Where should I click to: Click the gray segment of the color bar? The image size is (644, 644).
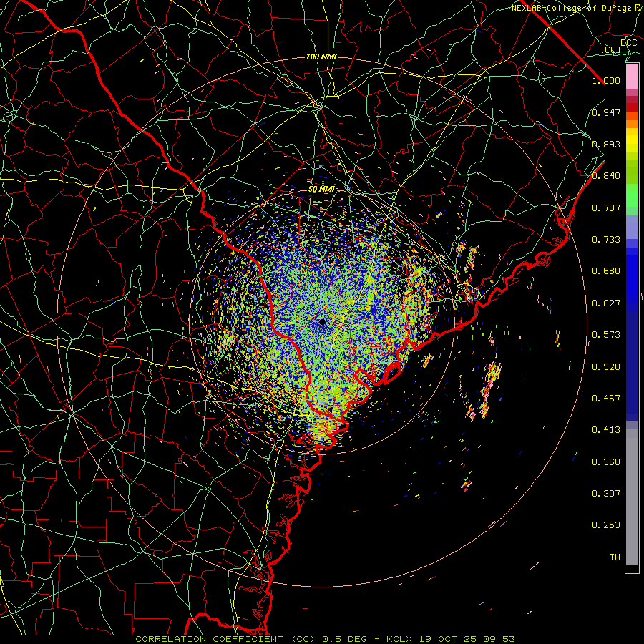pos(632,497)
